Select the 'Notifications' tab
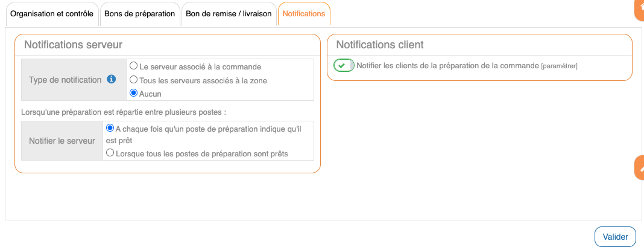Screen dimensions: 644x250 304,13
